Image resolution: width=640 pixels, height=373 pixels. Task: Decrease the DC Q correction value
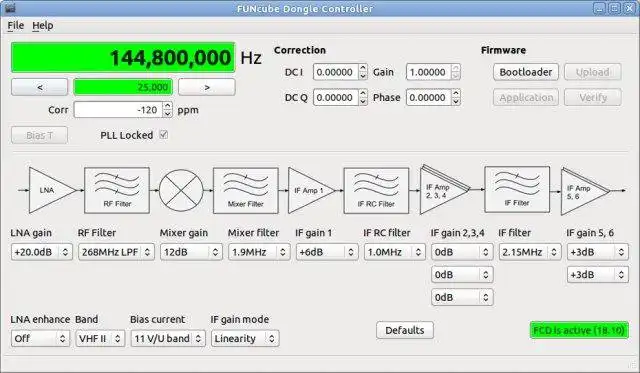click(362, 102)
